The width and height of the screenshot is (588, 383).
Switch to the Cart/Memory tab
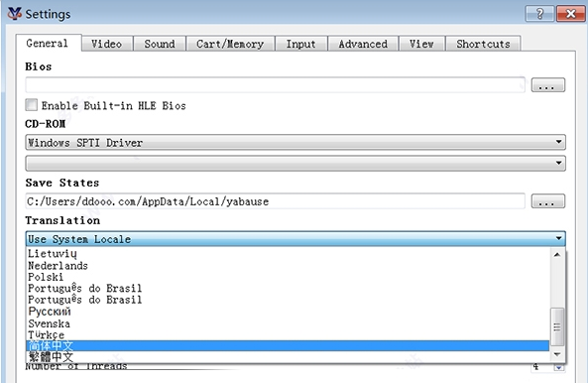coord(230,44)
